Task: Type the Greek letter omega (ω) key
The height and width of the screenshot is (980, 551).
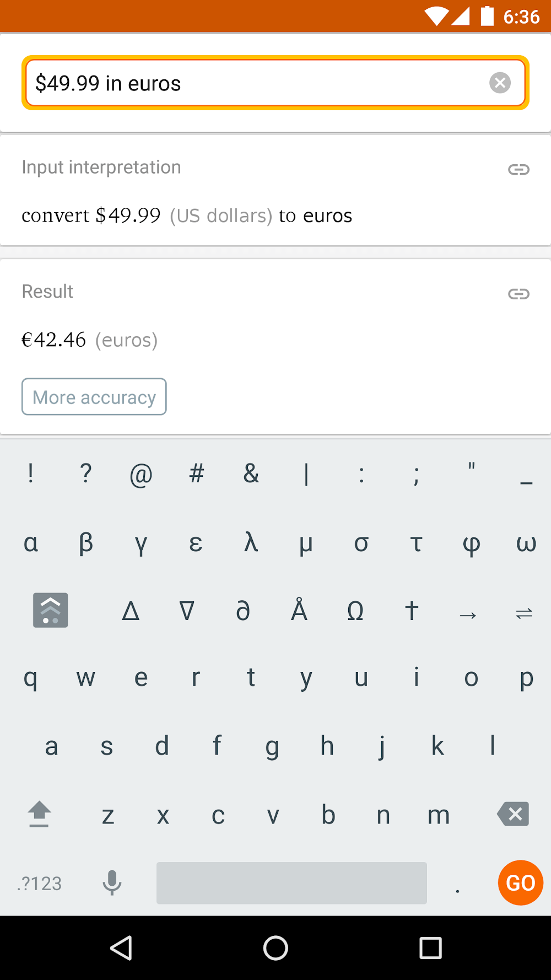Action: pyautogui.click(x=526, y=543)
